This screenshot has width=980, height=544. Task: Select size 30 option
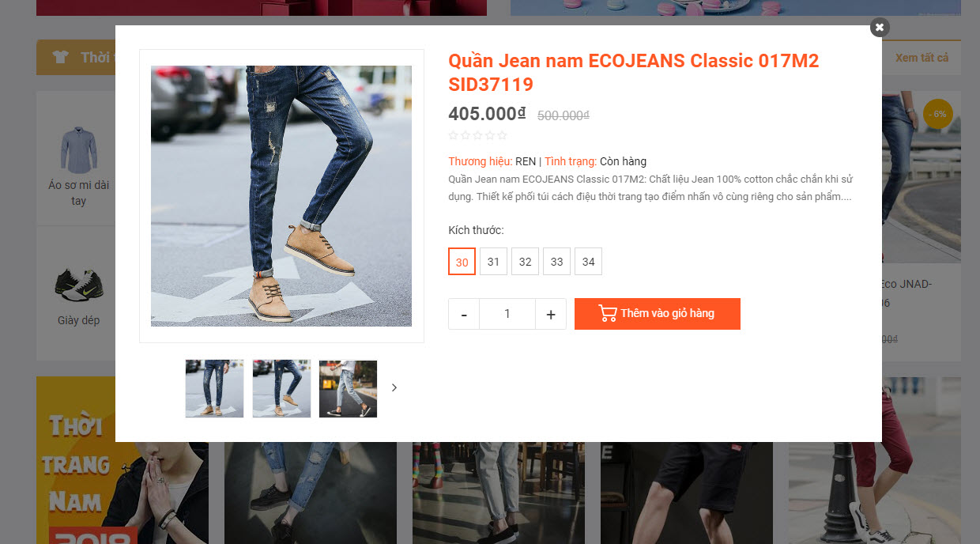[x=462, y=262]
